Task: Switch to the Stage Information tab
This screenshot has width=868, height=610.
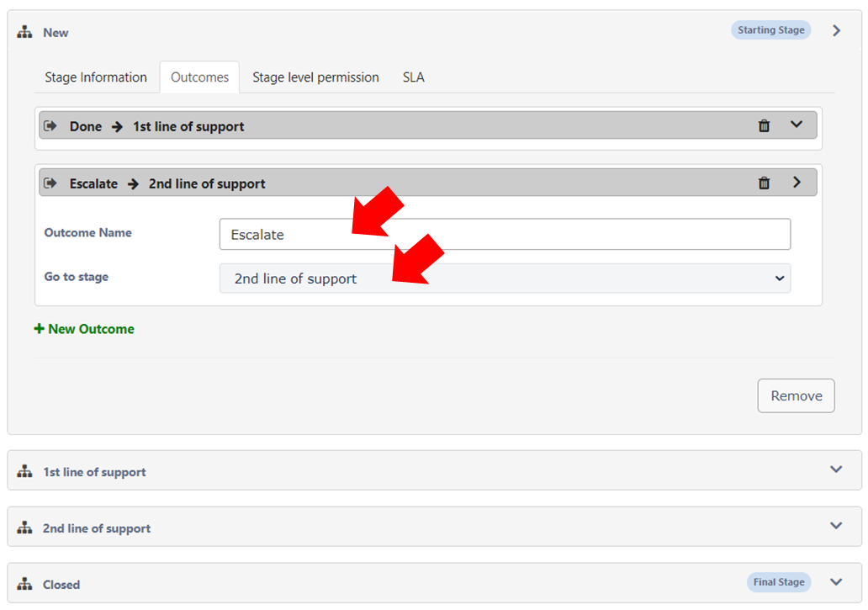Action: [x=96, y=77]
